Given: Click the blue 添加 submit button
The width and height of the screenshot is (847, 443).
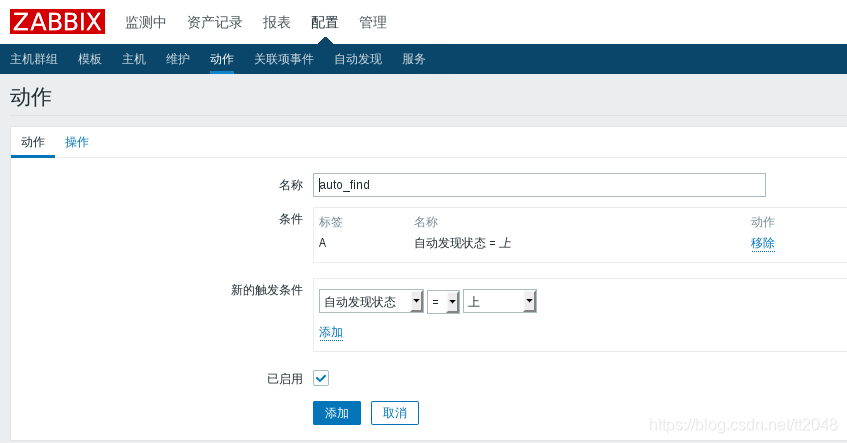Looking at the screenshot, I should (x=337, y=413).
